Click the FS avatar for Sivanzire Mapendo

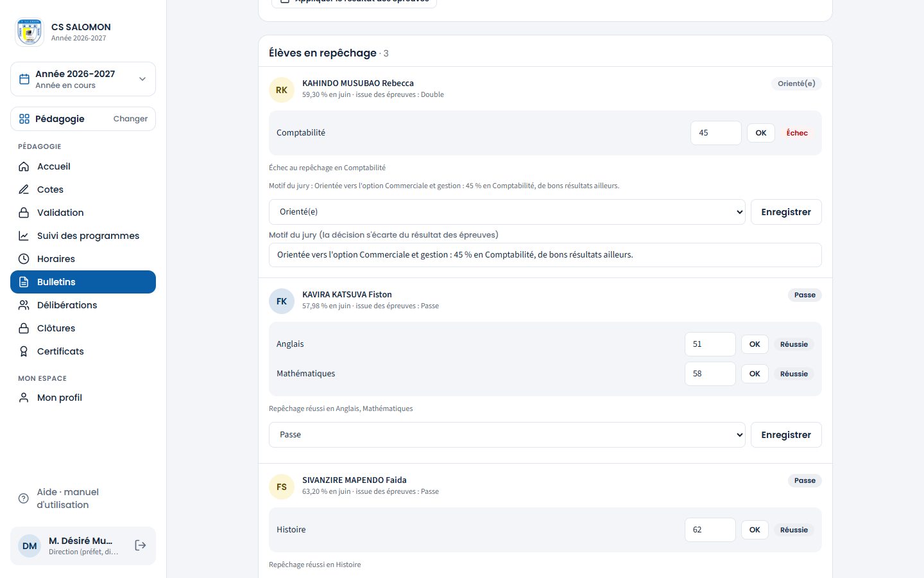pos(282,487)
